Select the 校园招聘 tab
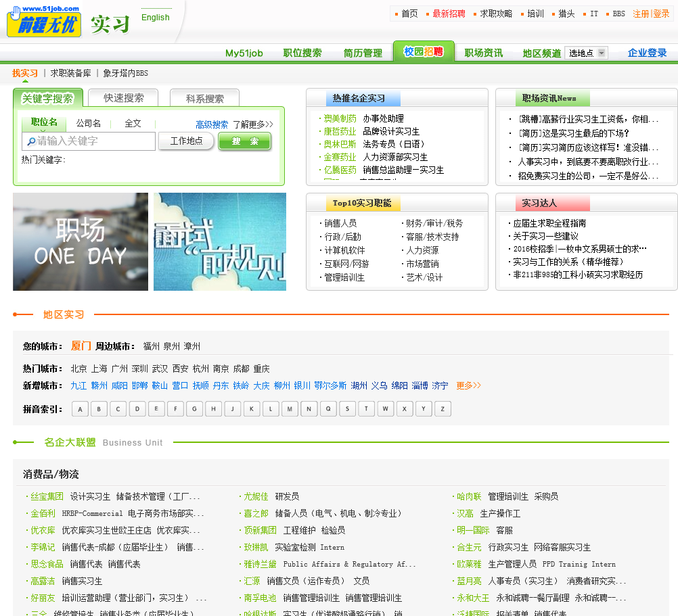 424,51
